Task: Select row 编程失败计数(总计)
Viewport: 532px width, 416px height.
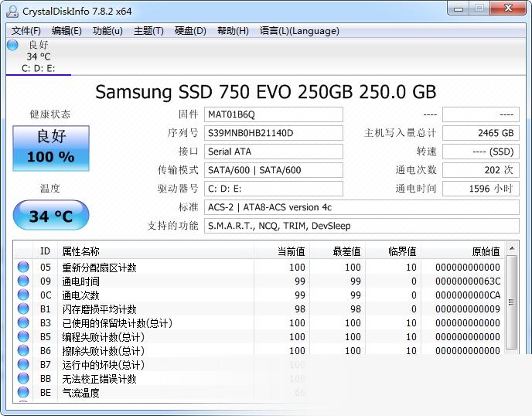Action: tap(259, 336)
